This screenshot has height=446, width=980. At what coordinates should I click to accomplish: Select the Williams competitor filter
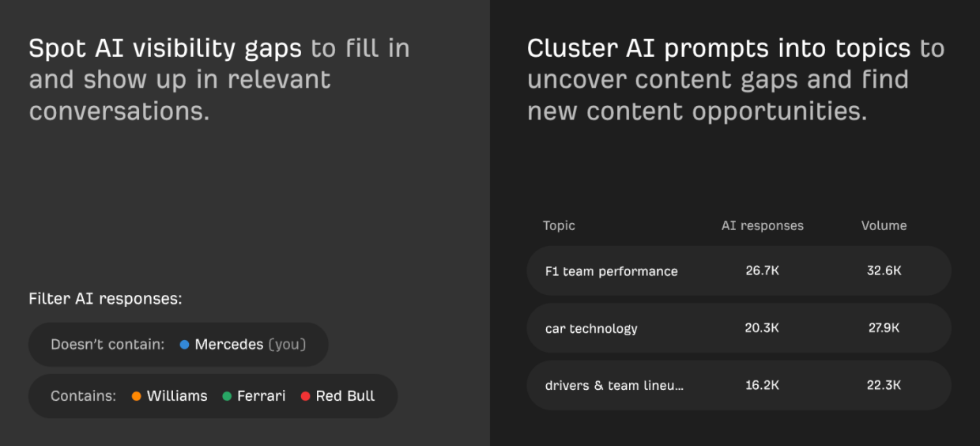177,396
